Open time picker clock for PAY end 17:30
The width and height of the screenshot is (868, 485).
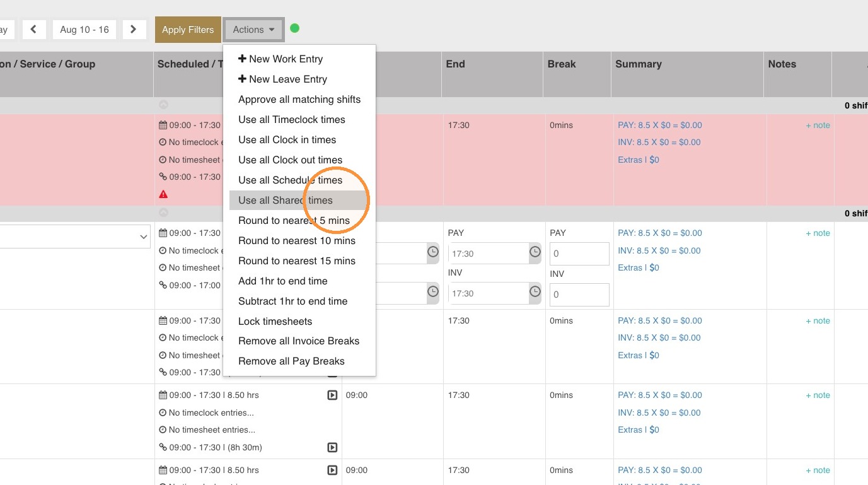(535, 253)
